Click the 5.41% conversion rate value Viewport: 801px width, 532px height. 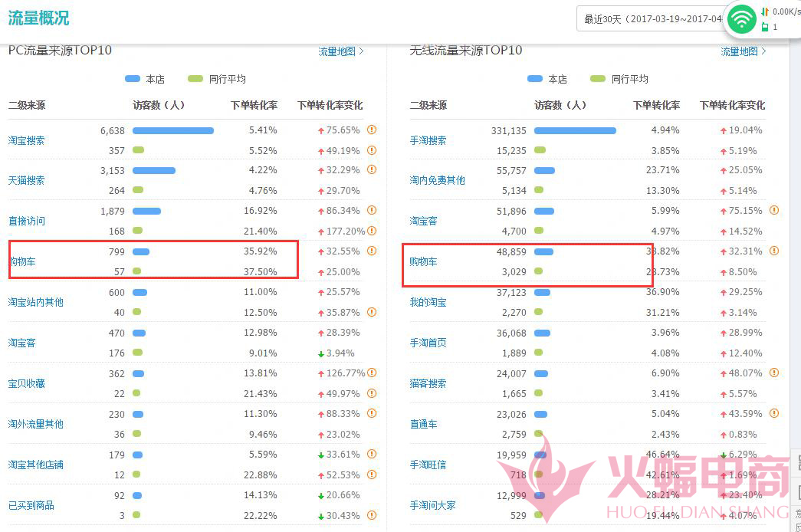pyautogui.click(x=263, y=130)
